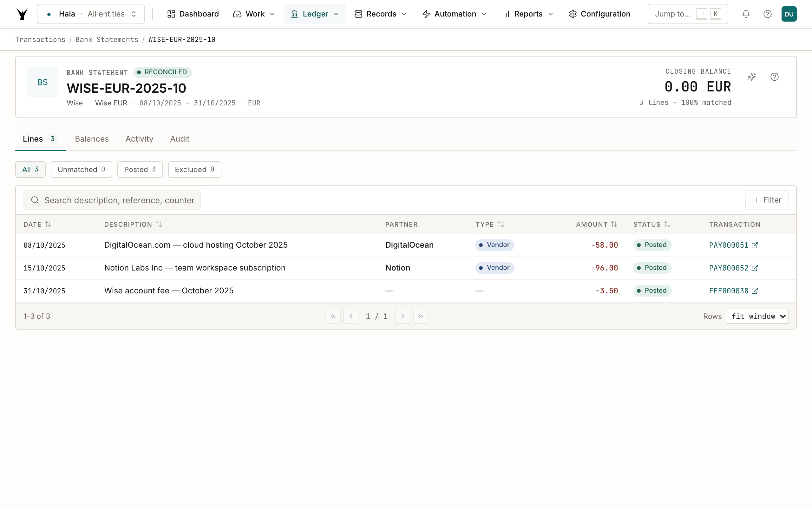Switch to the Lines tab

(x=40, y=139)
